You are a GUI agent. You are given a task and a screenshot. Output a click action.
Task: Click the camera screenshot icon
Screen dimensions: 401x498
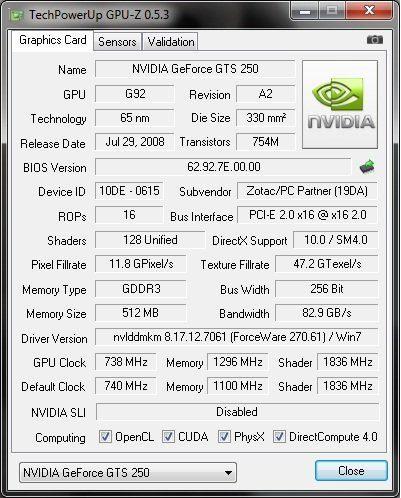tap(375, 40)
